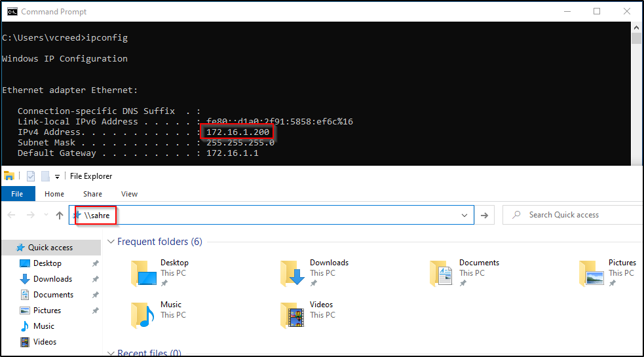Click the File Explorer folder icon in title bar
644x357 pixels.
point(9,176)
